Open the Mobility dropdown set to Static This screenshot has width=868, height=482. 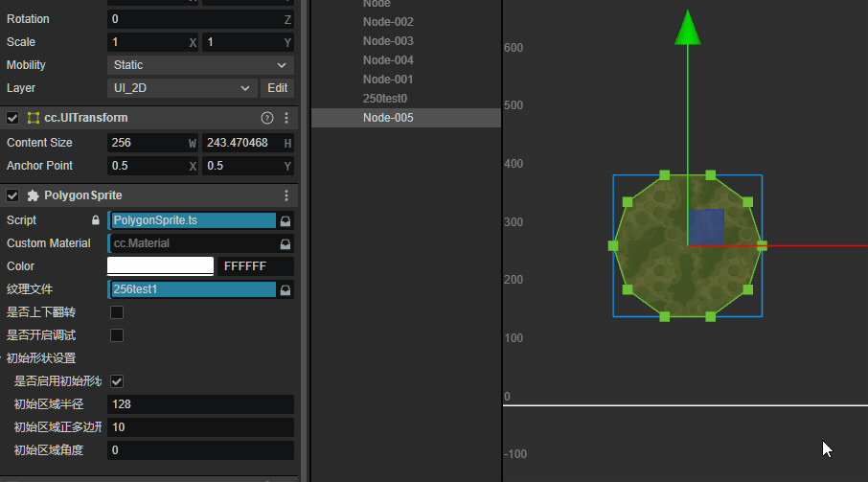click(200, 65)
